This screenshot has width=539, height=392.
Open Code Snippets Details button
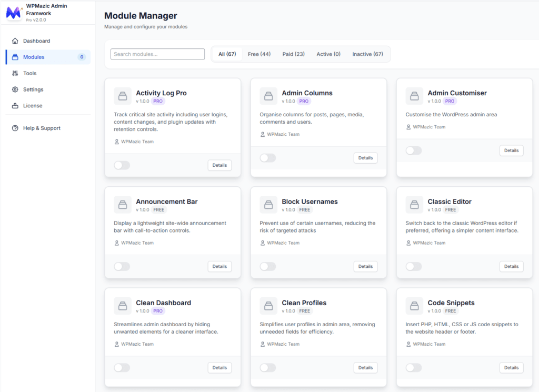coord(512,368)
